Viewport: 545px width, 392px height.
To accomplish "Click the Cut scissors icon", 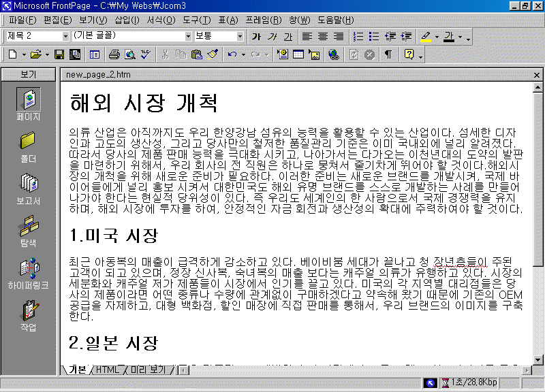I will tap(166, 54).
